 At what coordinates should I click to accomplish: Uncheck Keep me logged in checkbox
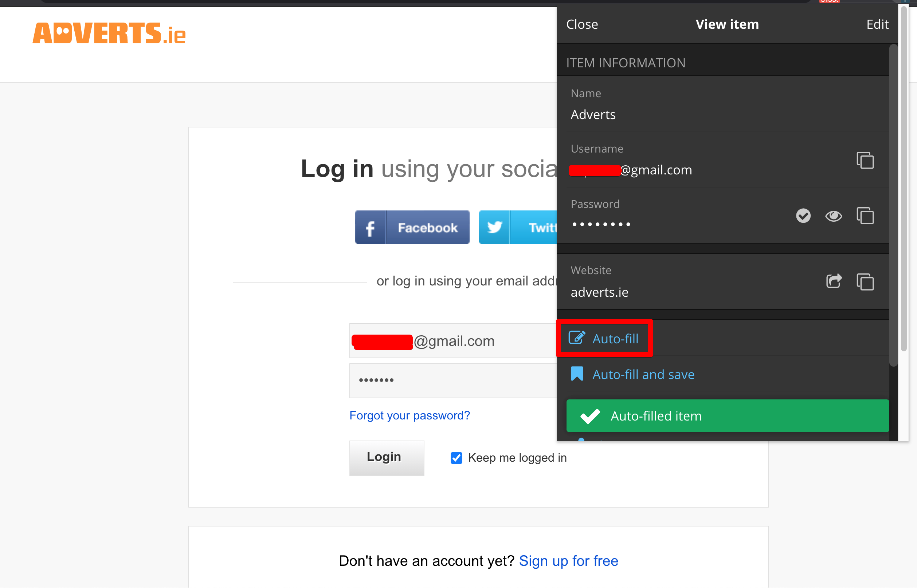pos(456,458)
